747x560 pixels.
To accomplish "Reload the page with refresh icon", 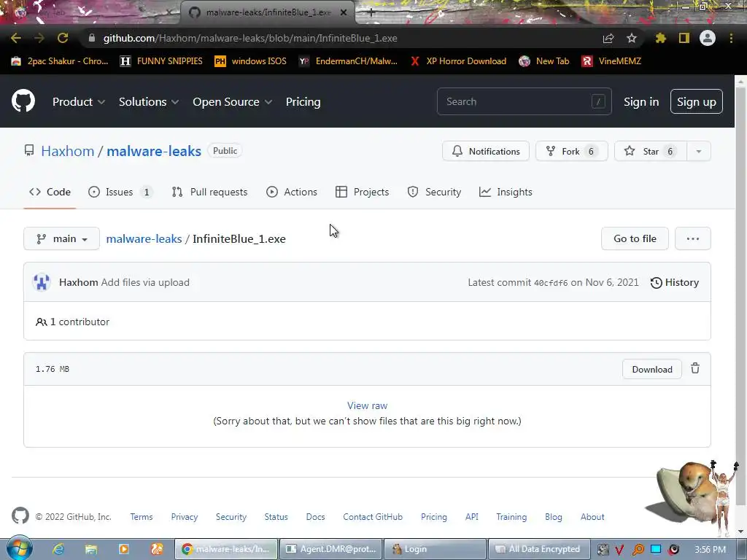I will [63, 38].
